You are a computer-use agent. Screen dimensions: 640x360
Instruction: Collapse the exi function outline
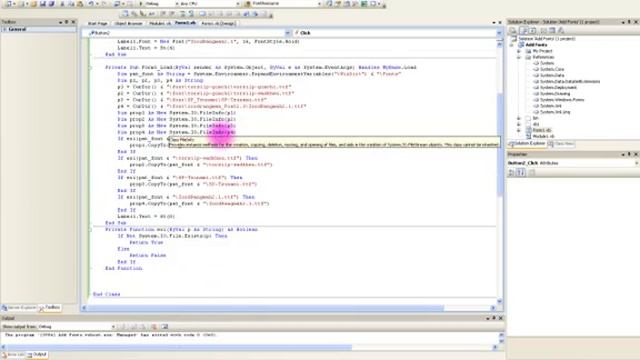click(x=91, y=229)
